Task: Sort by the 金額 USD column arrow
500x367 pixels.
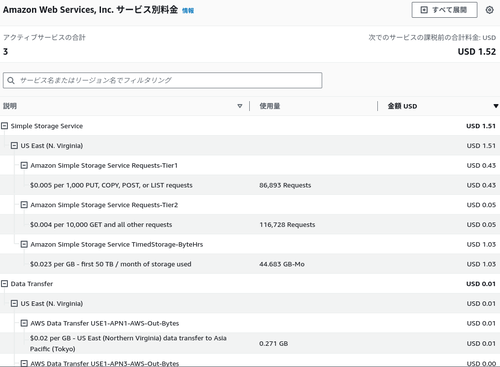Action: [496, 106]
